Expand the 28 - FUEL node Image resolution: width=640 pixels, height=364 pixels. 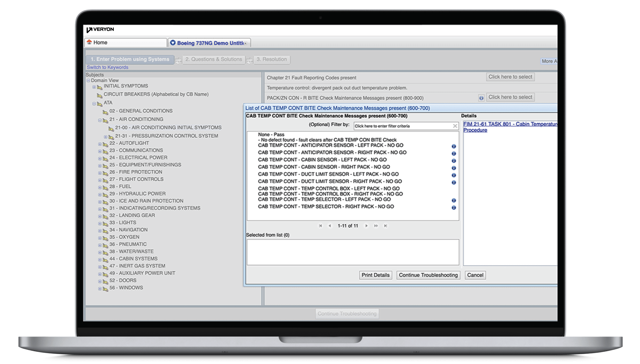tap(100, 187)
